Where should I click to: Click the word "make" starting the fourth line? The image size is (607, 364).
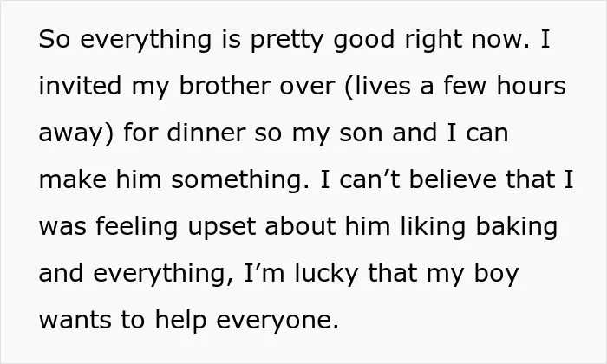click(72, 179)
